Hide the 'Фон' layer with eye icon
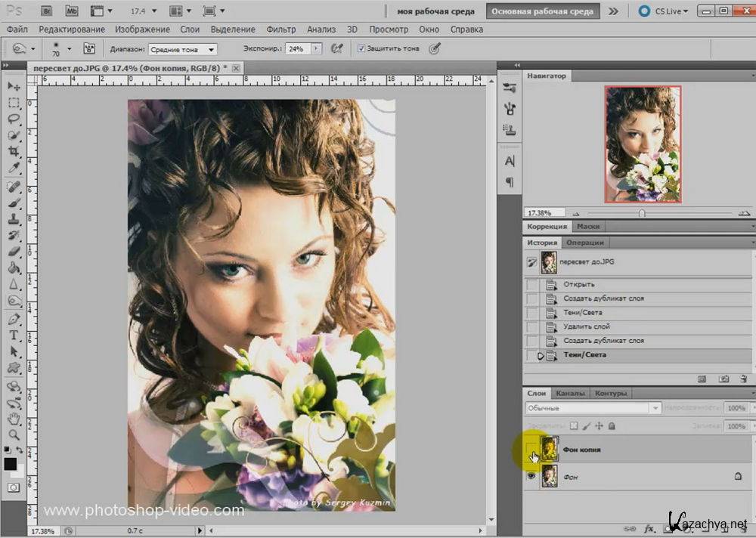Viewport: 756px width, 538px height. point(532,477)
